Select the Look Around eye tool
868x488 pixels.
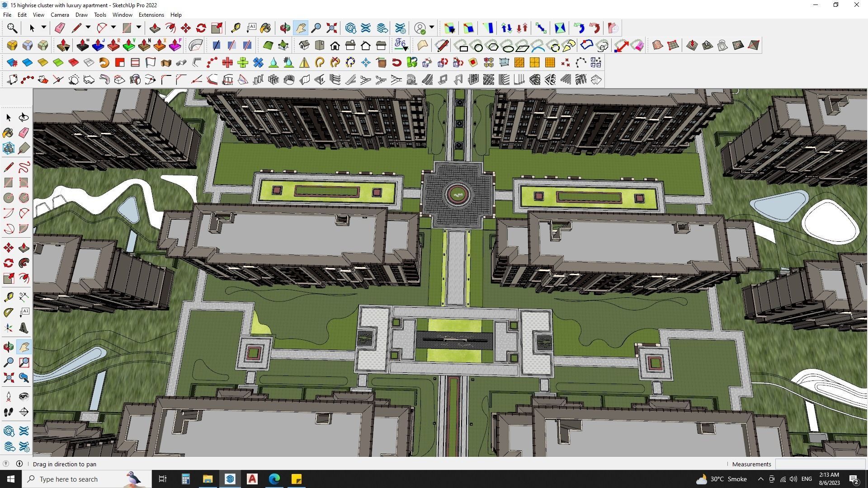click(24, 397)
